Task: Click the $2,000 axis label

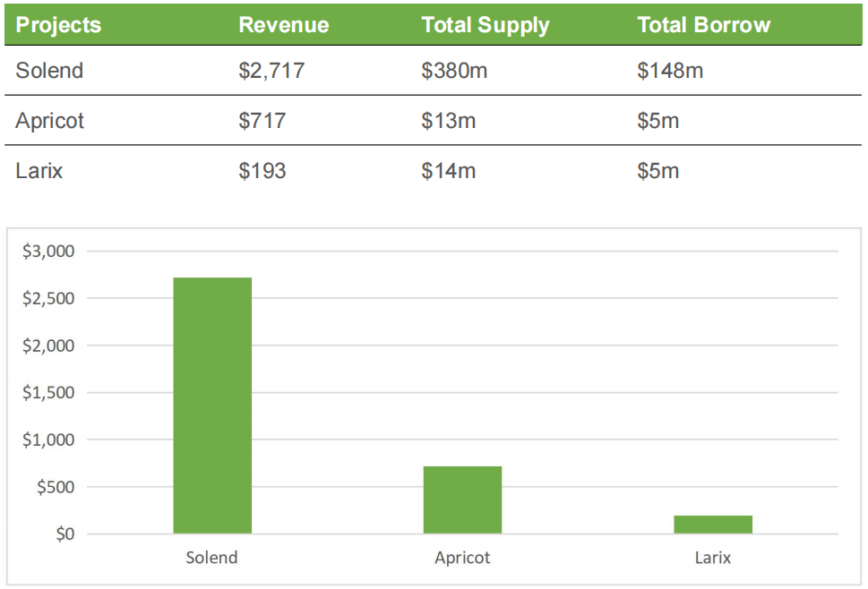Action: pos(48,346)
